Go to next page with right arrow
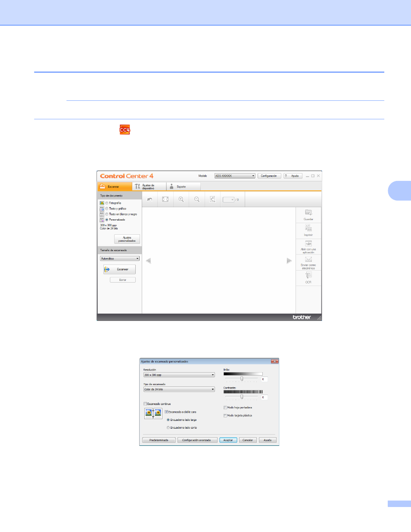This screenshot has width=411, height=532. click(x=289, y=261)
